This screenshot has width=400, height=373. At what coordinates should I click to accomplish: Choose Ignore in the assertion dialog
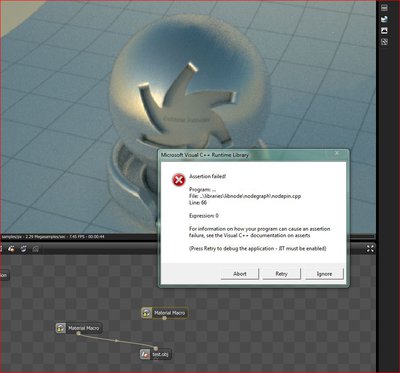pyautogui.click(x=324, y=274)
